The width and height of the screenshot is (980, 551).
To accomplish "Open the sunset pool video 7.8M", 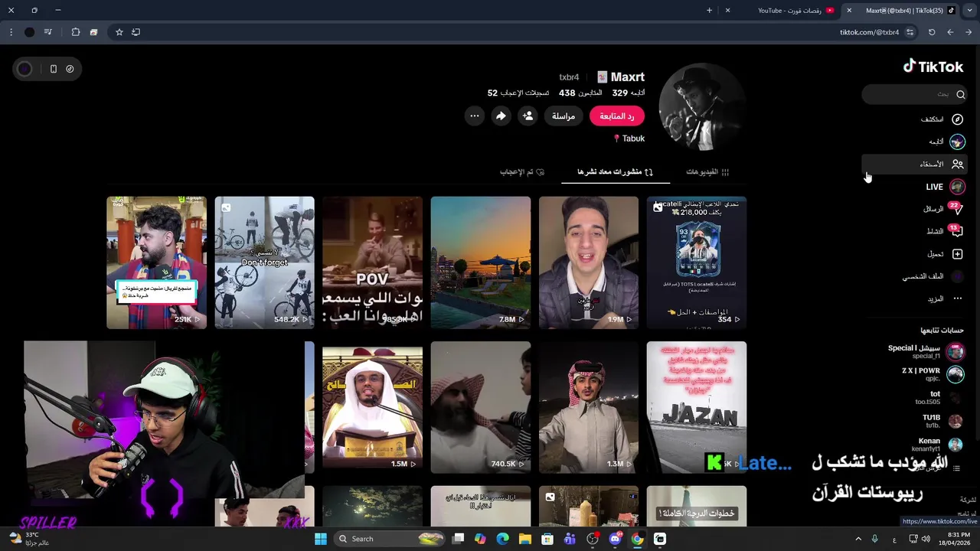I will tap(481, 262).
